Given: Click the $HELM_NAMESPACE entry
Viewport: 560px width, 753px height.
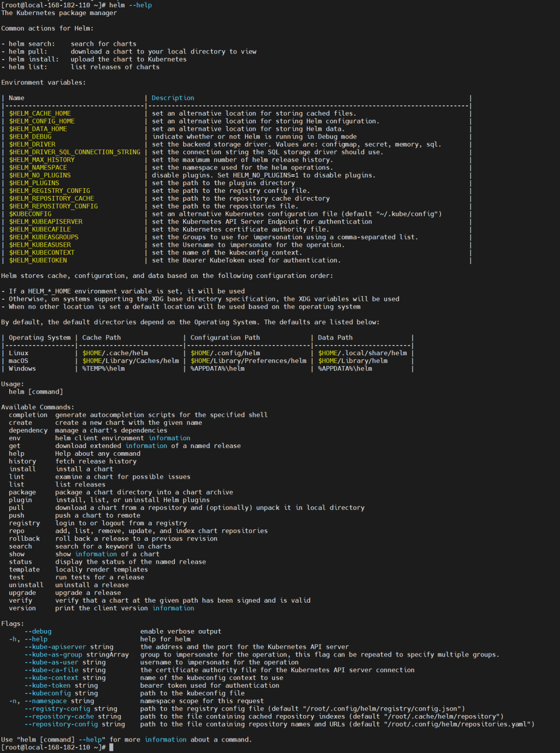Looking at the screenshot, I should [38, 168].
